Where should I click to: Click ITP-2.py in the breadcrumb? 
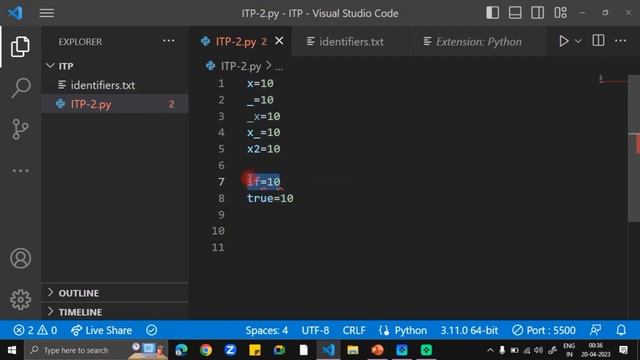click(x=241, y=66)
